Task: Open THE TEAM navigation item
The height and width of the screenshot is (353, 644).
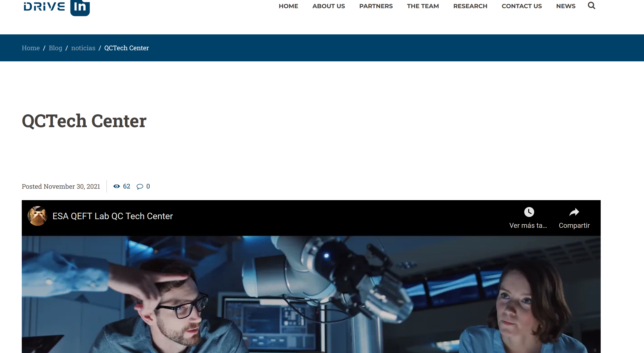Action: (x=423, y=6)
